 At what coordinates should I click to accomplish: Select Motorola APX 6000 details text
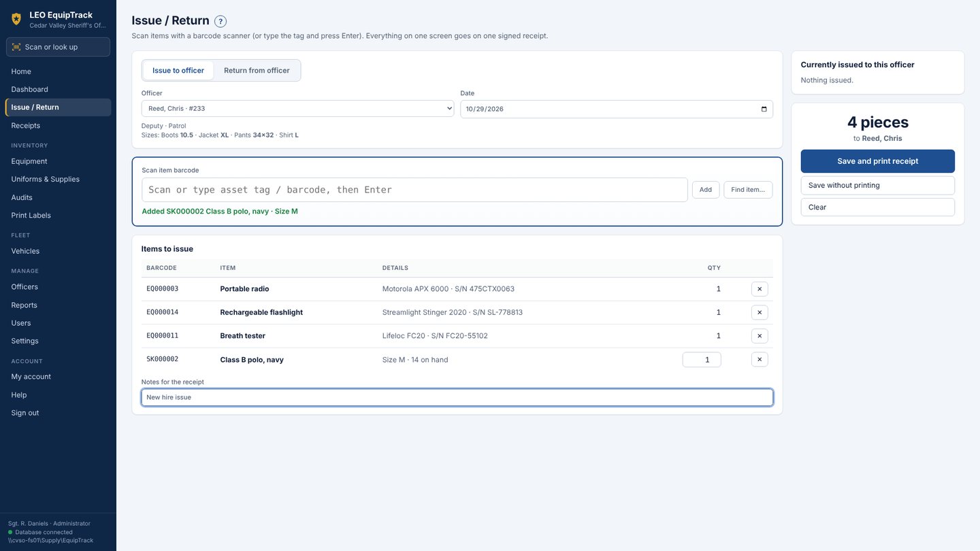coord(448,289)
